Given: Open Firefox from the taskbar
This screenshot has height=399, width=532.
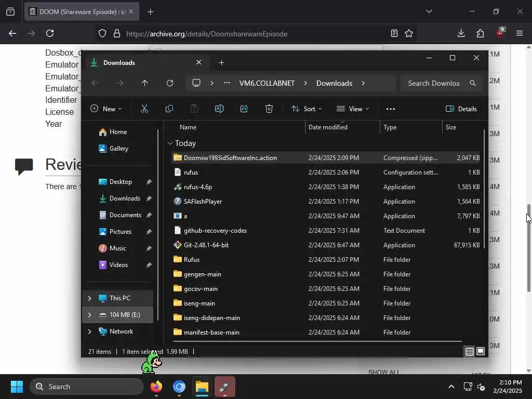Looking at the screenshot, I should click(x=156, y=387).
